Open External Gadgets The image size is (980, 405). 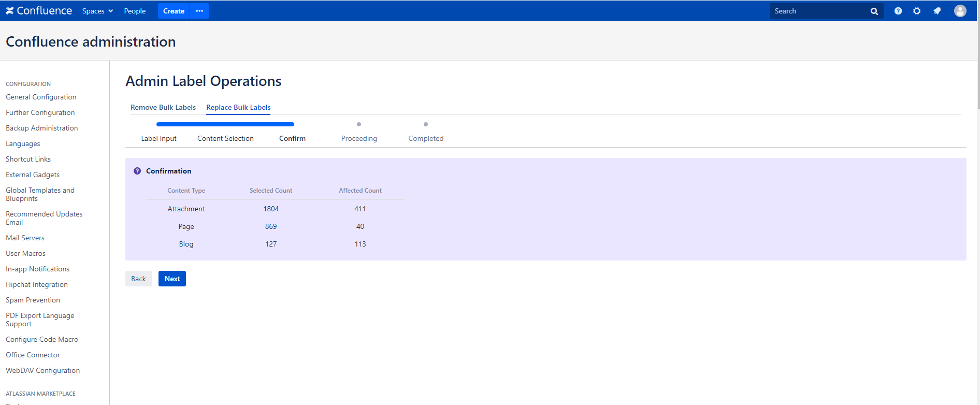(x=33, y=175)
